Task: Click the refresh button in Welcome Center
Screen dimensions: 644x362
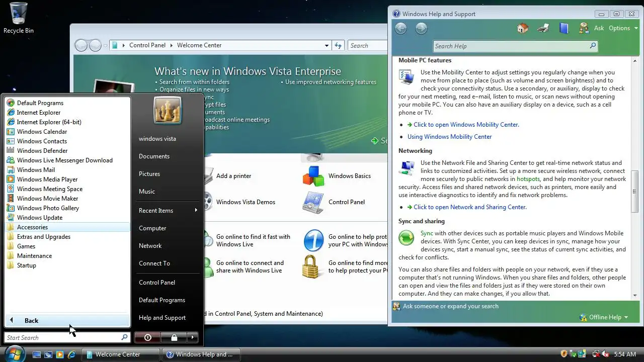Action: 338,45
